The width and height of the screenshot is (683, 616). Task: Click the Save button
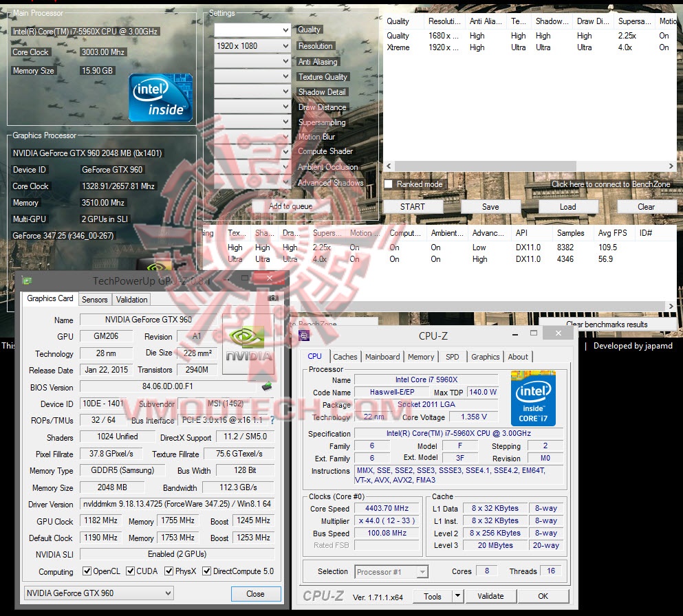click(x=490, y=207)
